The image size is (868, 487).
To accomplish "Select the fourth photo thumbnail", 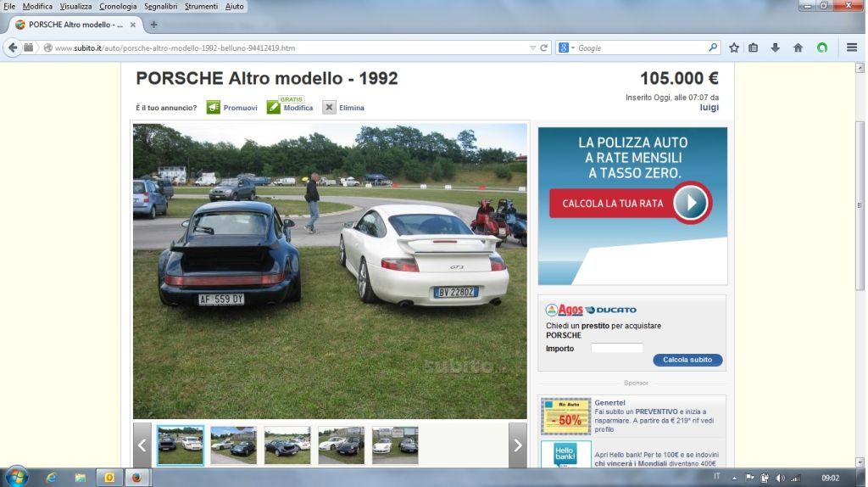I will click(341, 445).
